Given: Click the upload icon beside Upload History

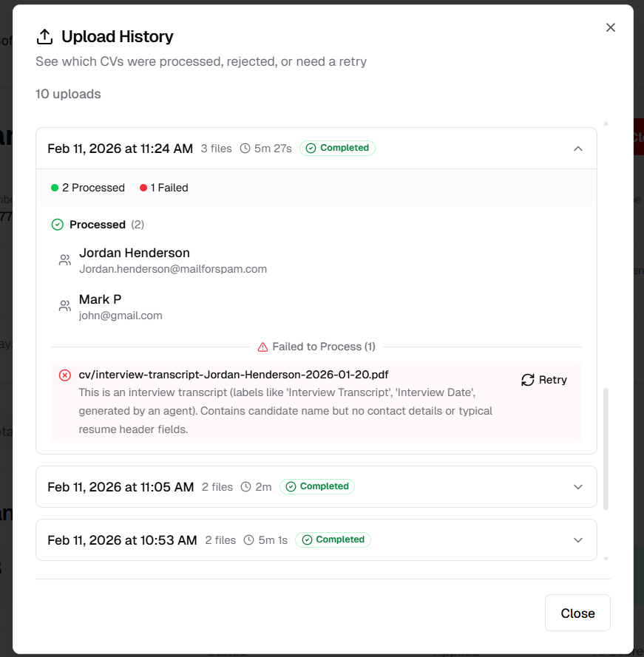Looking at the screenshot, I should tap(45, 37).
